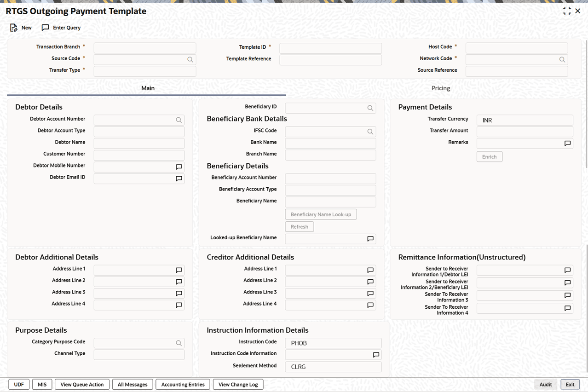Viewport: 588px width, 392px height.
Task: Click Settlement Method field showing CLRG
Action: point(333,367)
